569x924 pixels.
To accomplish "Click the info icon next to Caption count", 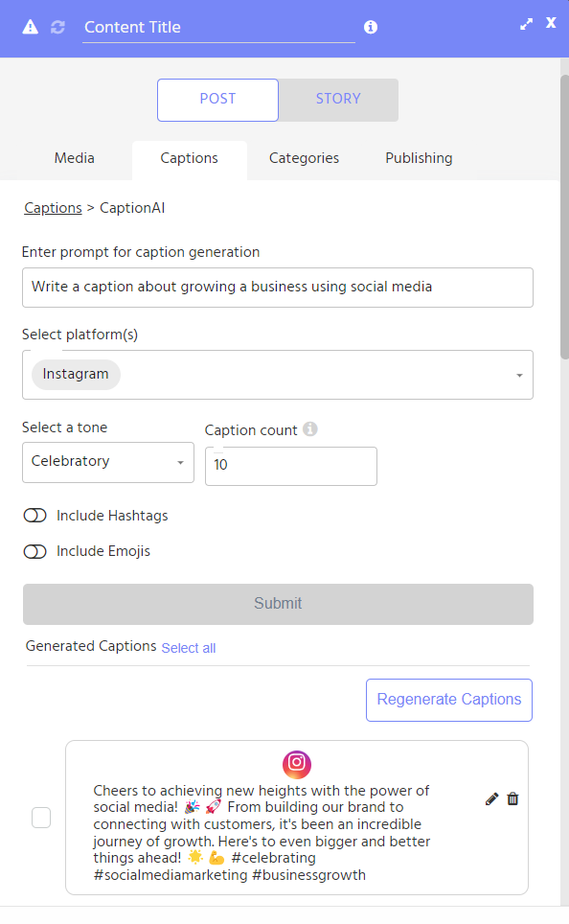I will [x=309, y=428].
